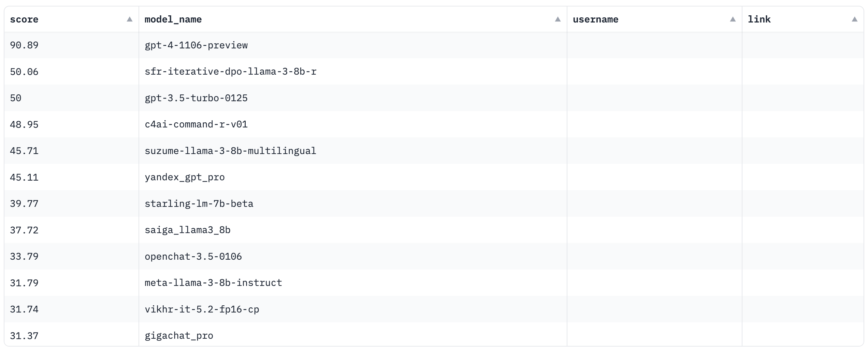868x351 pixels.
Task: Click the score column header label
Action: 24,19
